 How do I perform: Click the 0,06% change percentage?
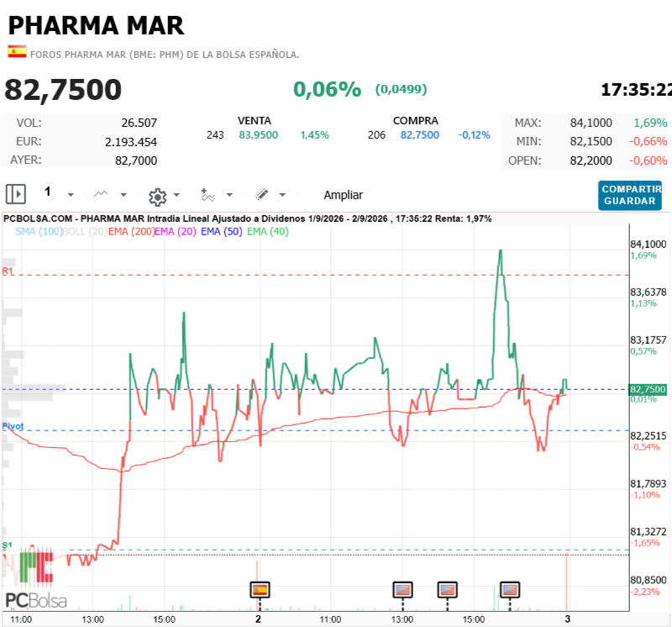click(x=327, y=90)
